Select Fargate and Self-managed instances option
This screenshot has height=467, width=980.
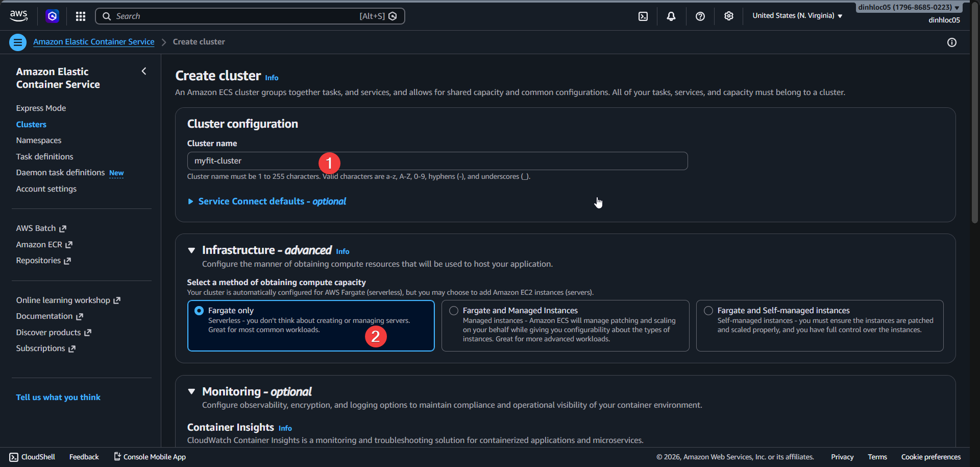point(708,310)
